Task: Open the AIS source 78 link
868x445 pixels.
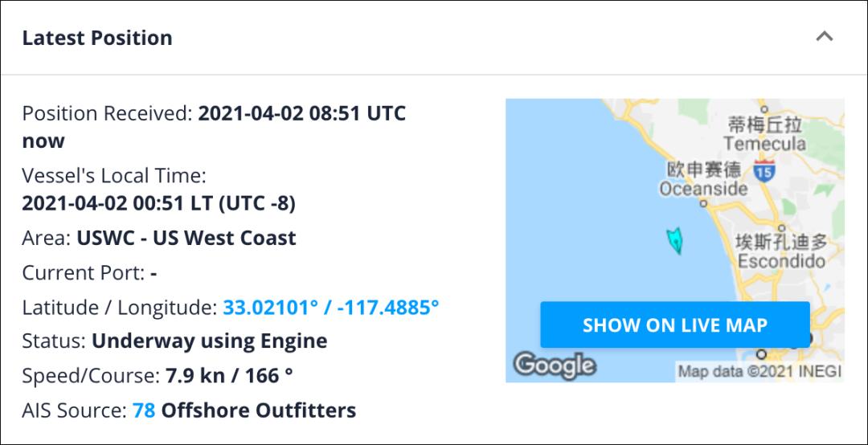Action: [144, 410]
